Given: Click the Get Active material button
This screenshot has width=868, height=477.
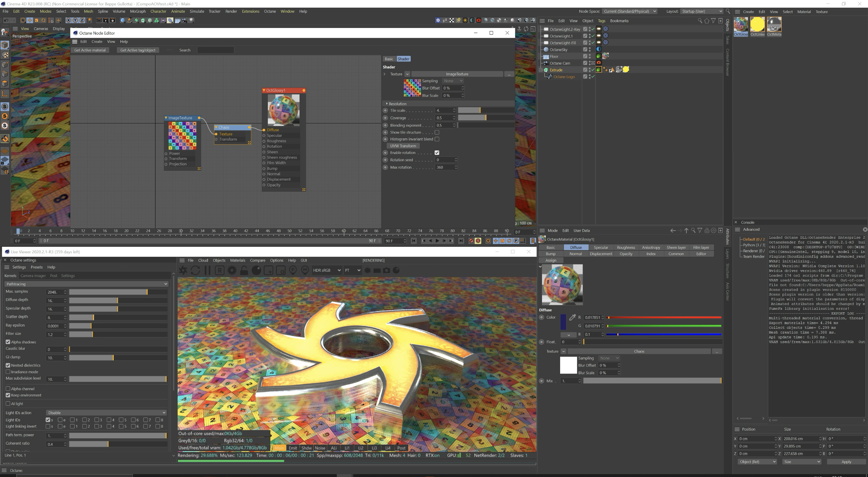Looking at the screenshot, I should click(90, 50).
